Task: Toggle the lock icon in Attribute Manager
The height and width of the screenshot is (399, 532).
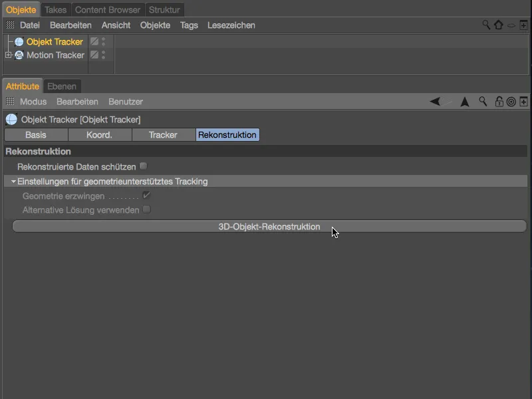Action: point(499,102)
